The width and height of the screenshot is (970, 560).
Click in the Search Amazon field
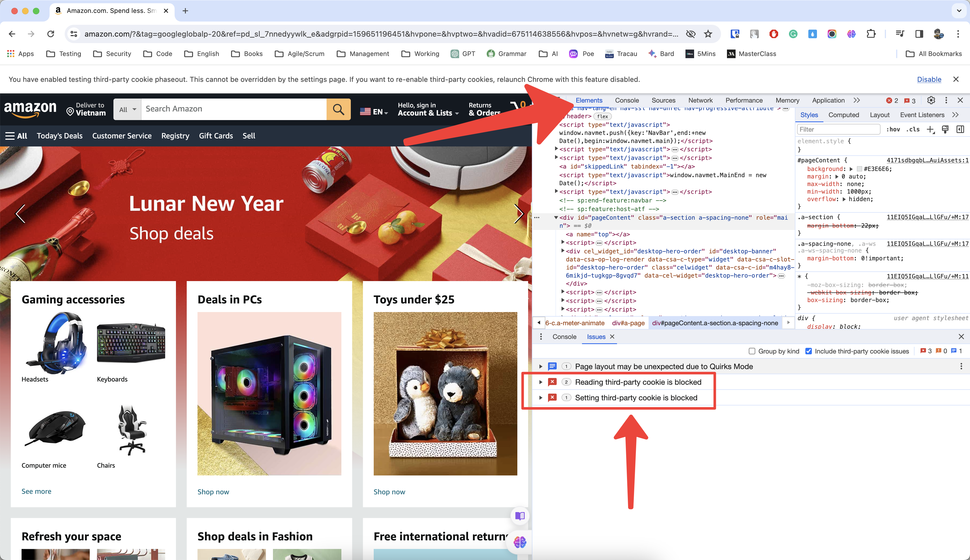click(234, 109)
